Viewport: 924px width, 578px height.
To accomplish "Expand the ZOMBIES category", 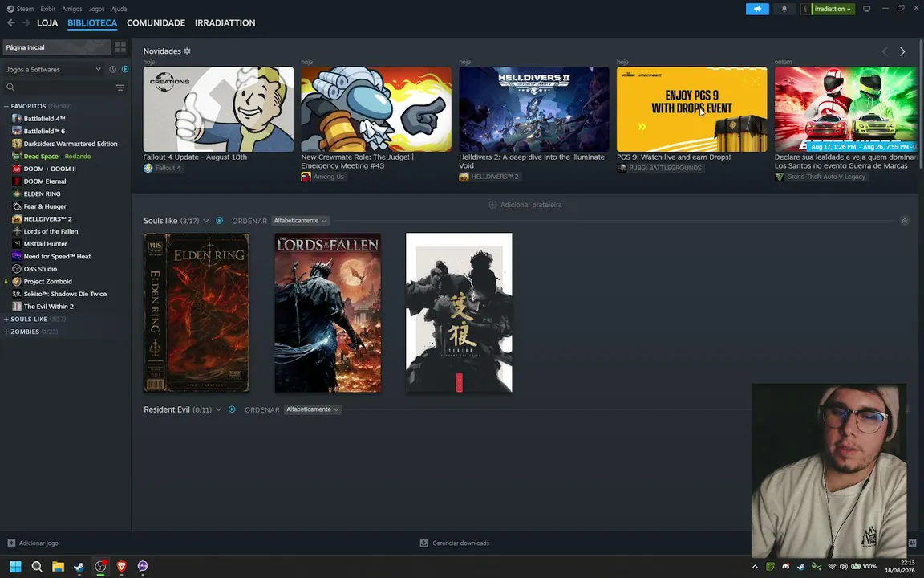I will point(6,332).
